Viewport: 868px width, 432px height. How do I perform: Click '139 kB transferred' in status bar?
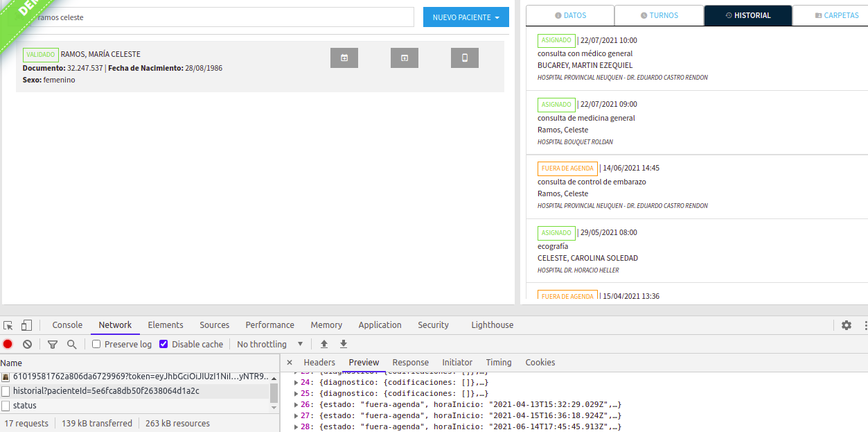pos(97,424)
